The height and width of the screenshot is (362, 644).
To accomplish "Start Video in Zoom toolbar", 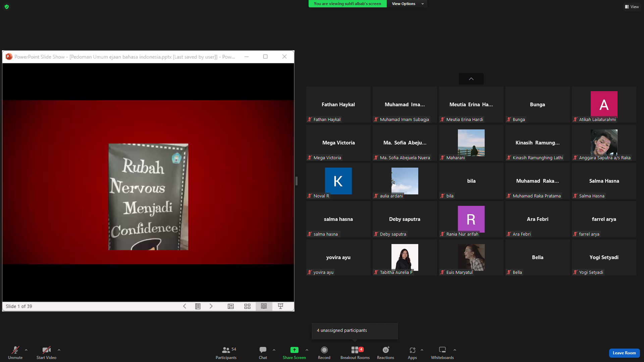I will tap(46, 353).
